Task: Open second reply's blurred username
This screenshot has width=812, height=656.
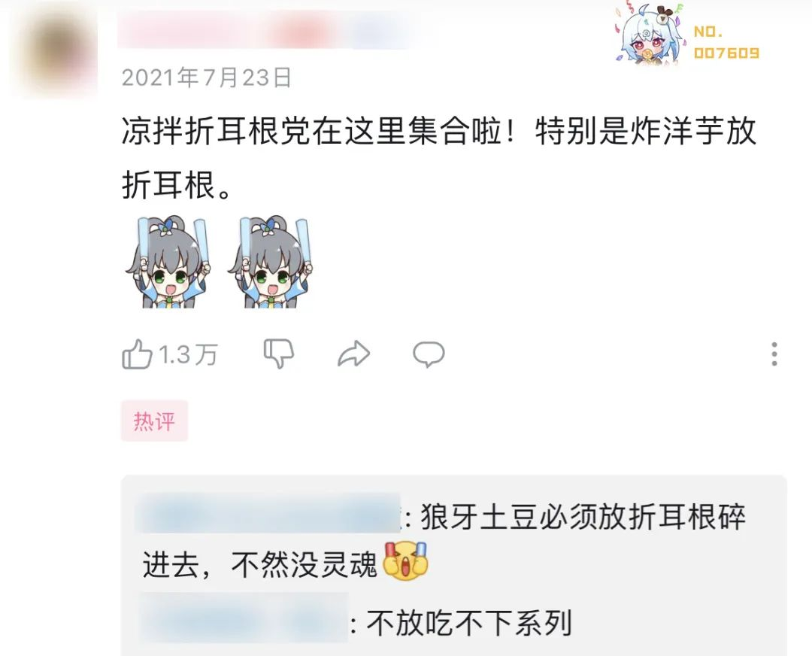Action: coord(244,618)
